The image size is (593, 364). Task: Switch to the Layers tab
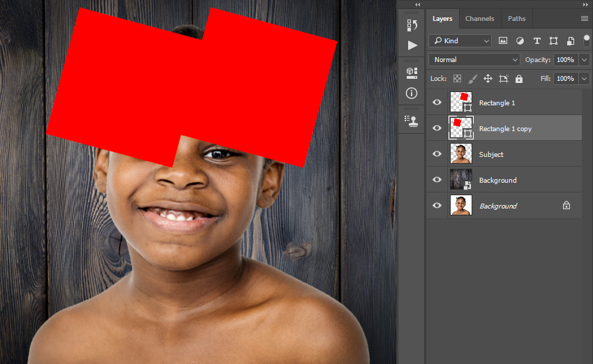442,19
